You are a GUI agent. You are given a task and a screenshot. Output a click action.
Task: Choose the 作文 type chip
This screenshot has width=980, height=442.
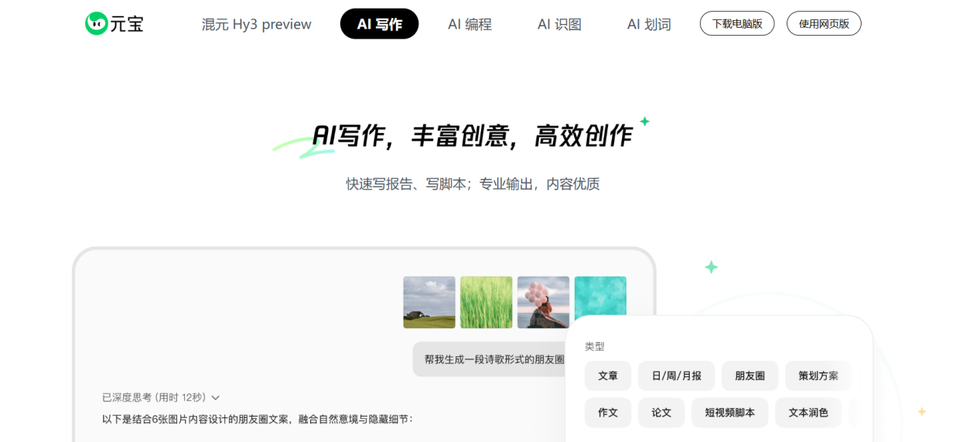coord(608,413)
